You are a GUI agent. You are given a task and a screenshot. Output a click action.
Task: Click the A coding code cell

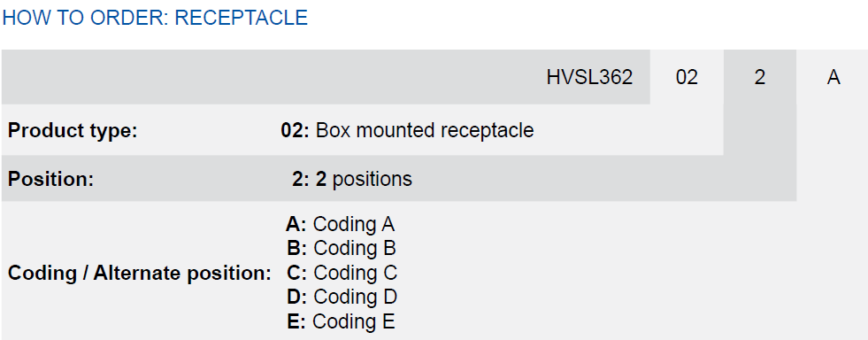click(x=833, y=78)
